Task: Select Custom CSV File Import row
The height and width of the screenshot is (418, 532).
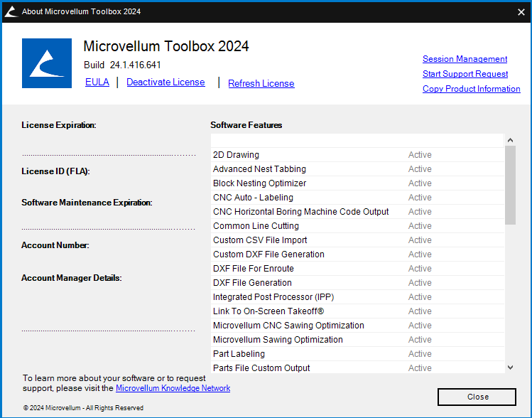Action: [x=357, y=240]
